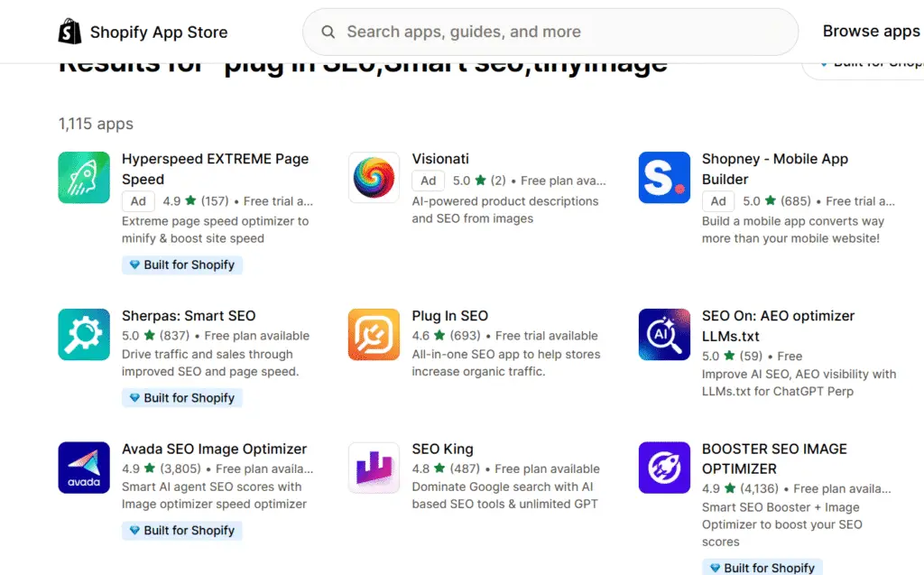The width and height of the screenshot is (924, 575).
Task: Open the Sherpas gear app icon
Action: pos(83,334)
